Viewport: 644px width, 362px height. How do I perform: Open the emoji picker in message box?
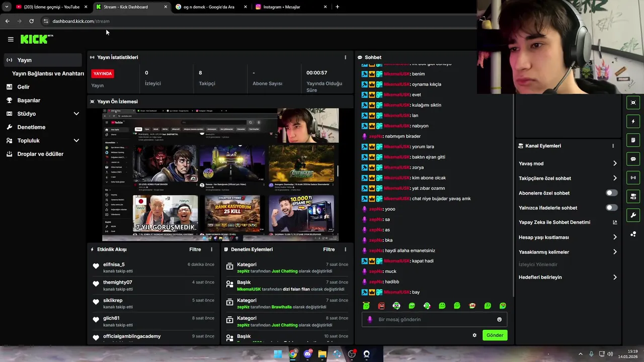(499, 319)
